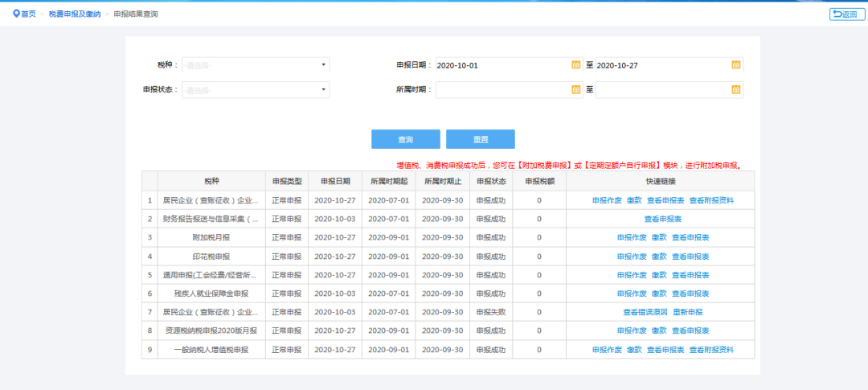Click the 返回 button at top right
The image size is (868, 390).
tap(847, 14)
